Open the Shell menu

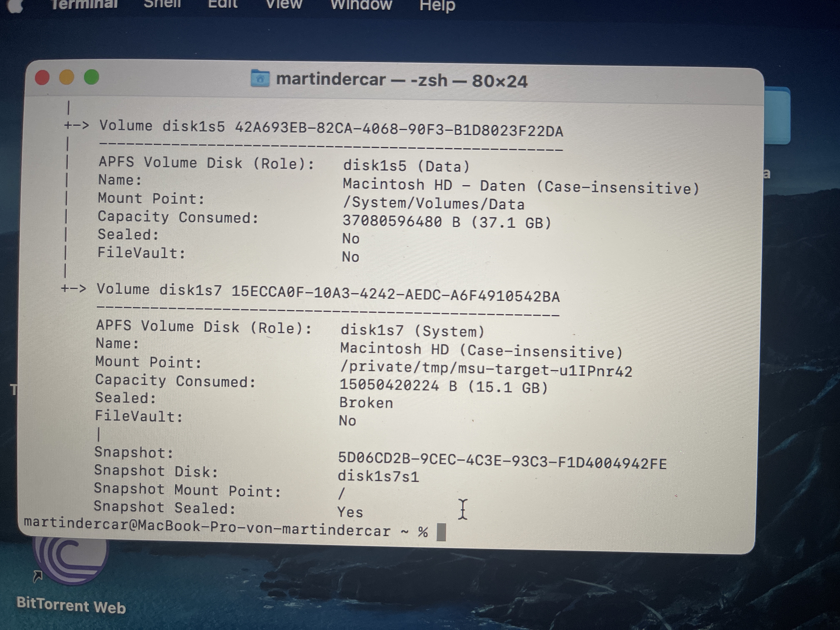[x=162, y=4]
